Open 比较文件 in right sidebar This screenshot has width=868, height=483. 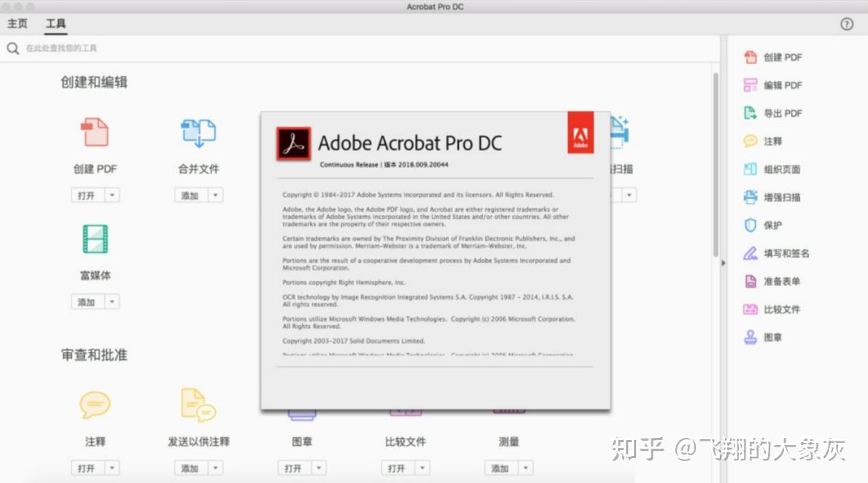pyautogui.click(x=771, y=309)
